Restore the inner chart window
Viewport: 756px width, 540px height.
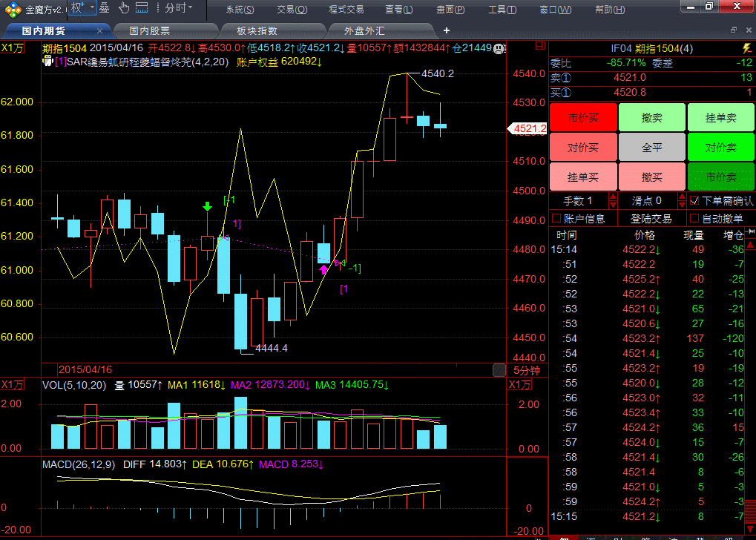(734, 30)
